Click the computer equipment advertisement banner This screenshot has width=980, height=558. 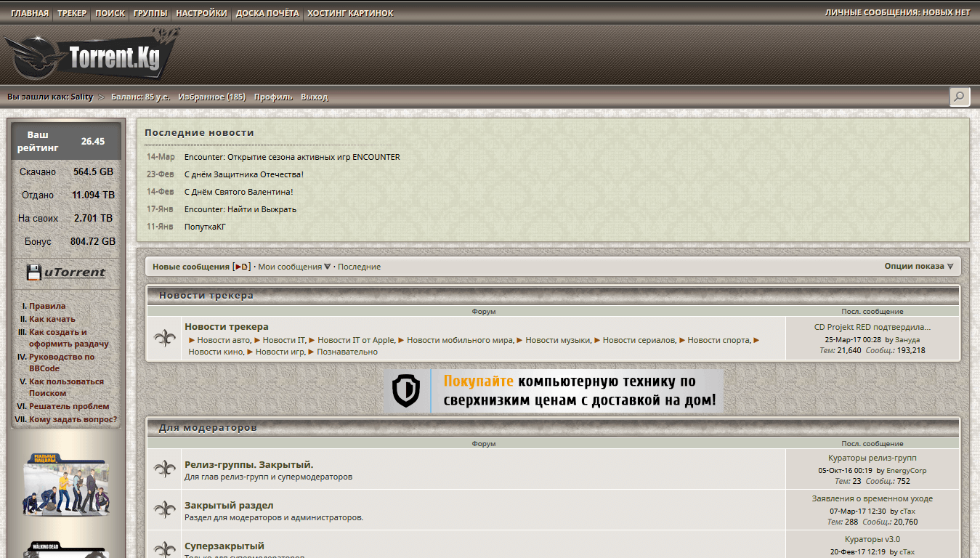tap(554, 391)
